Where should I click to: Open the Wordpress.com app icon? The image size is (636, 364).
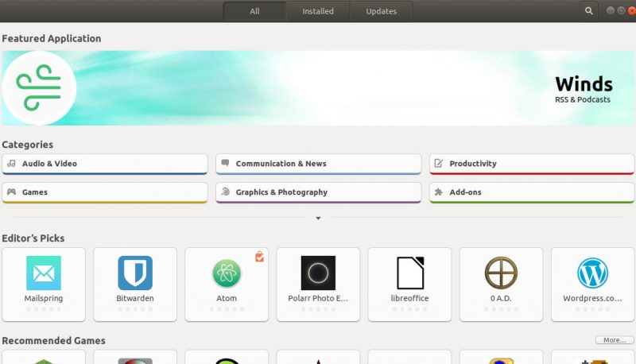click(592, 273)
